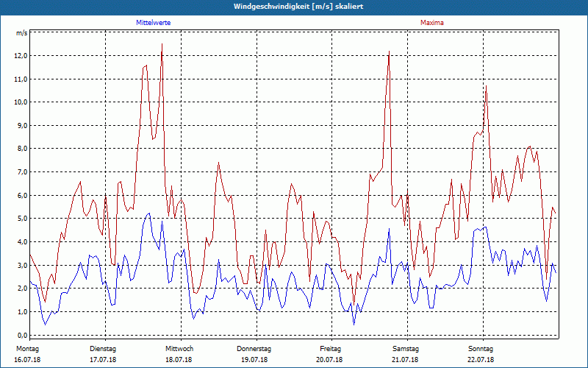Click the 'Dienstag' day label

click(103, 349)
